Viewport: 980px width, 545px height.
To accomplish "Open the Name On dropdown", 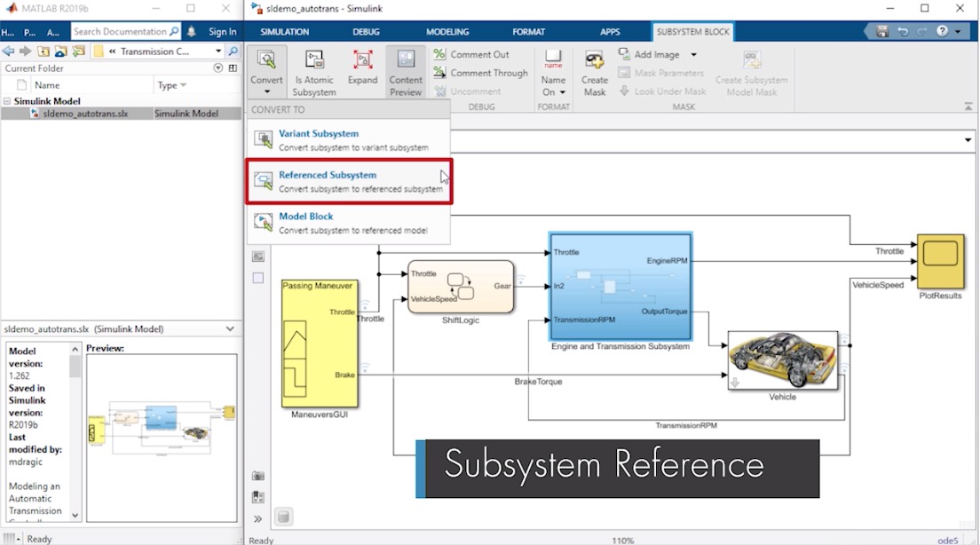I will 553,85.
